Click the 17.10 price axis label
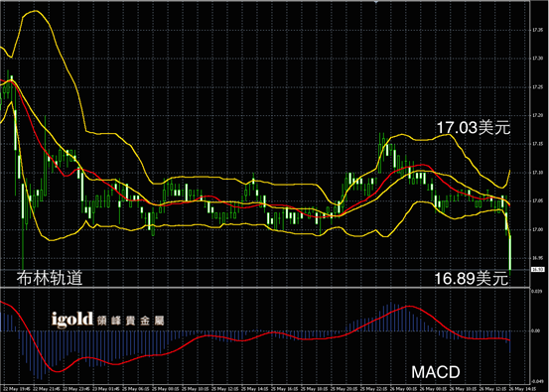This screenshot has width=549, height=392. pos(538,173)
